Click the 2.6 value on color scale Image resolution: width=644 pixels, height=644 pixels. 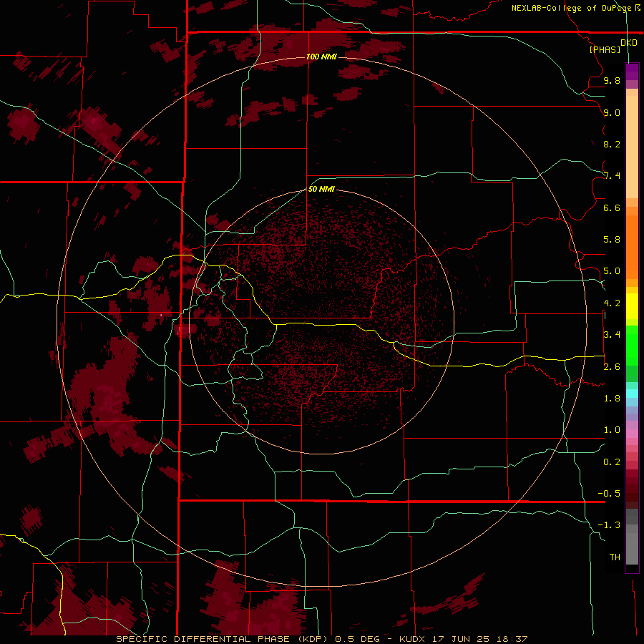coord(612,367)
